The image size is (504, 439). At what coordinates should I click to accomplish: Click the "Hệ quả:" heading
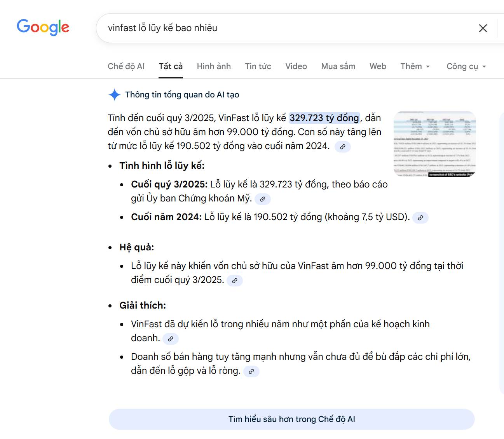tap(137, 247)
